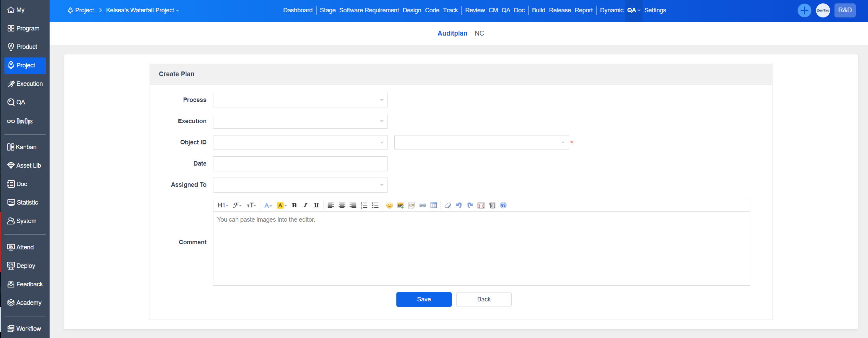Open the H1 heading style dropdown
Image resolution: width=868 pixels, height=338 pixels.
(222, 205)
